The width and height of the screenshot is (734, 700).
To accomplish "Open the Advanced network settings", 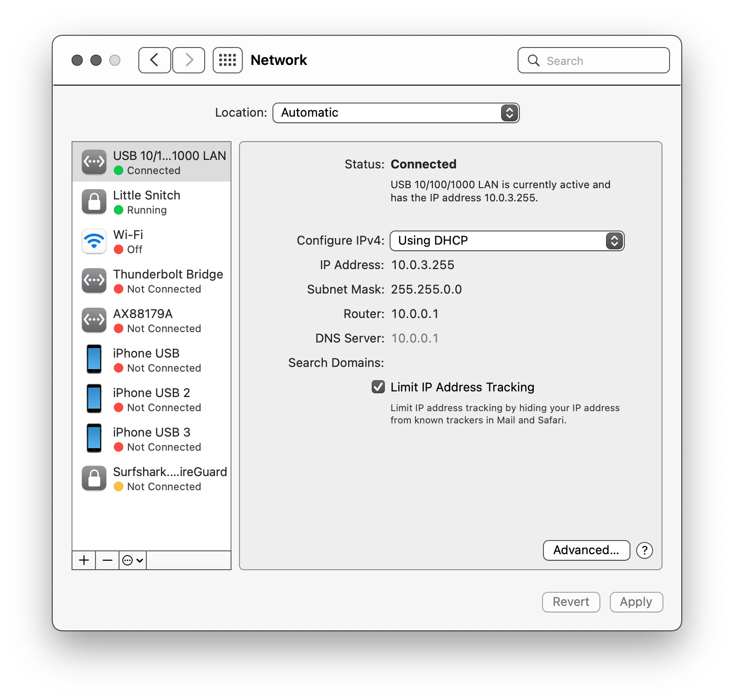I will pyautogui.click(x=586, y=550).
